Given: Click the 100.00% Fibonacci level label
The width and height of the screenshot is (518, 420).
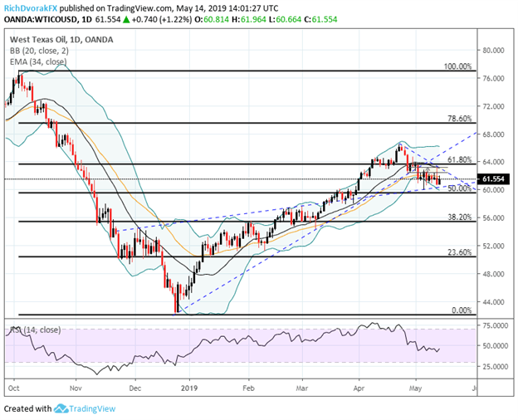Looking at the screenshot, I should coord(457,66).
